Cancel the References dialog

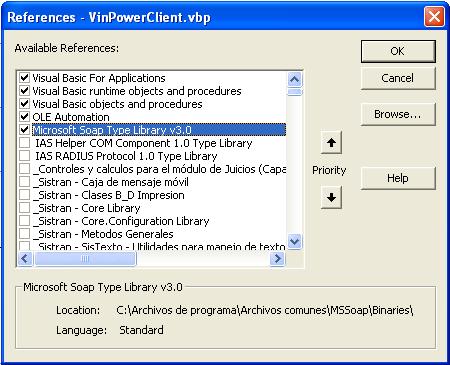(398, 78)
